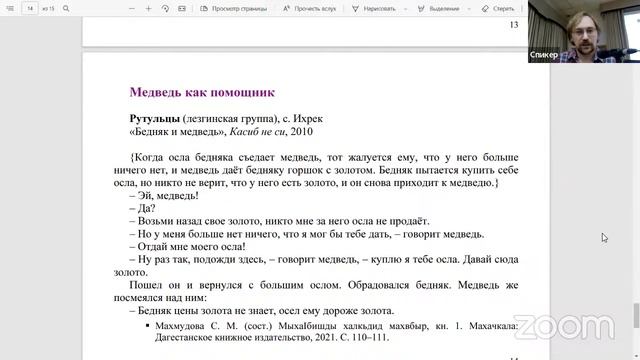
Task: Zoom out with the minus icon
Action: click(x=132, y=8)
